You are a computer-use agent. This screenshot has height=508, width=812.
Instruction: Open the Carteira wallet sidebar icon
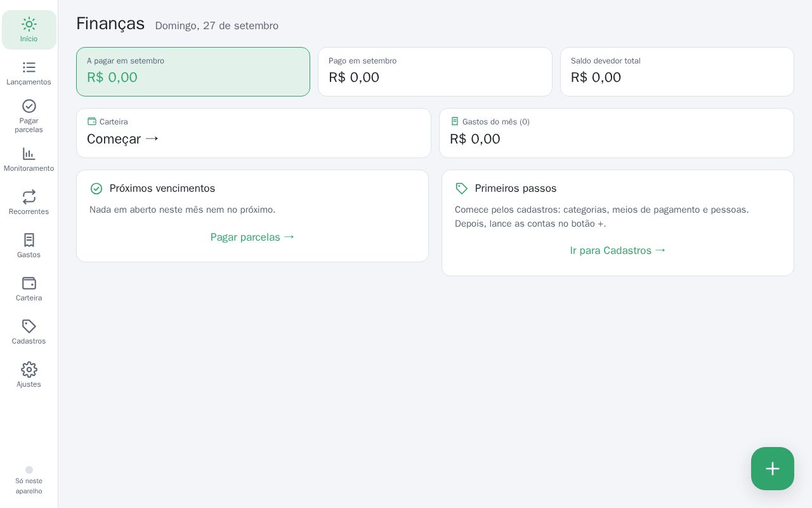29,283
